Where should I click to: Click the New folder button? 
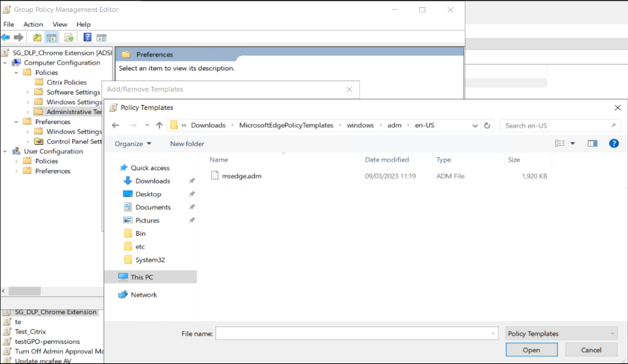pos(187,143)
